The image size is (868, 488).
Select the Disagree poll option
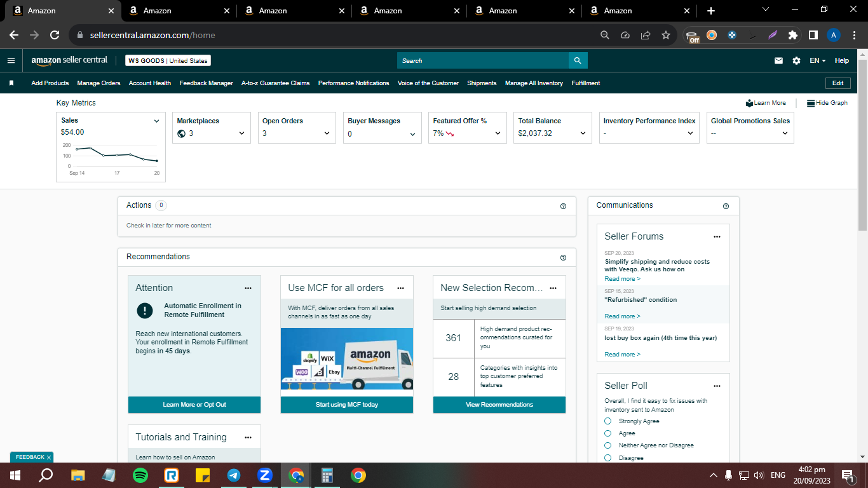pyautogui.click(x=607, y=457)
